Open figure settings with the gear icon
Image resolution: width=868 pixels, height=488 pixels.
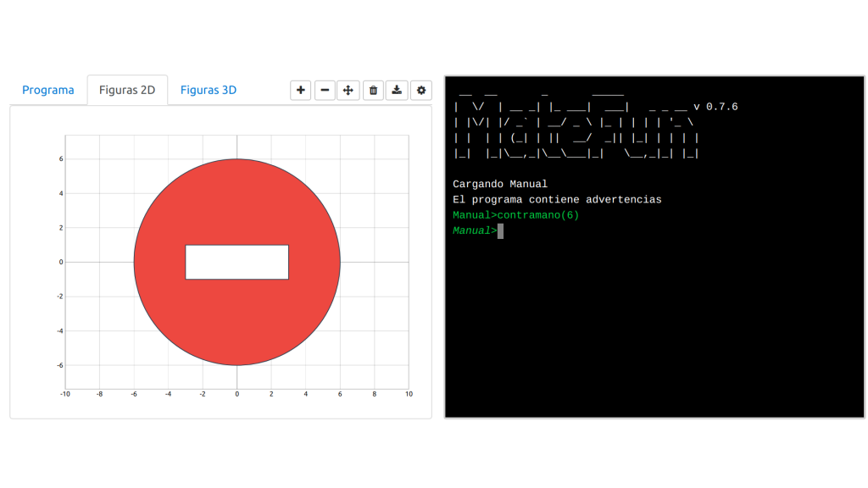421,90
